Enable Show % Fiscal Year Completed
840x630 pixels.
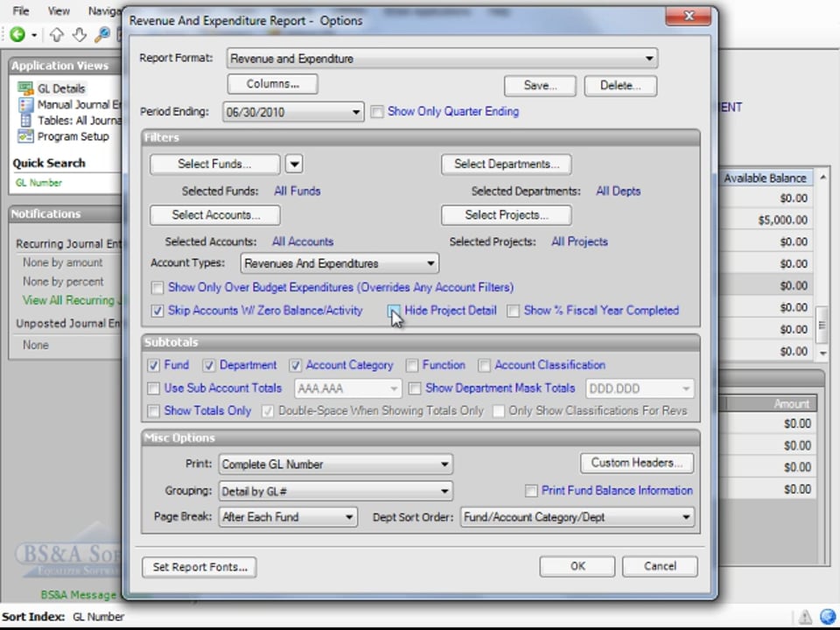pos(514,311)
